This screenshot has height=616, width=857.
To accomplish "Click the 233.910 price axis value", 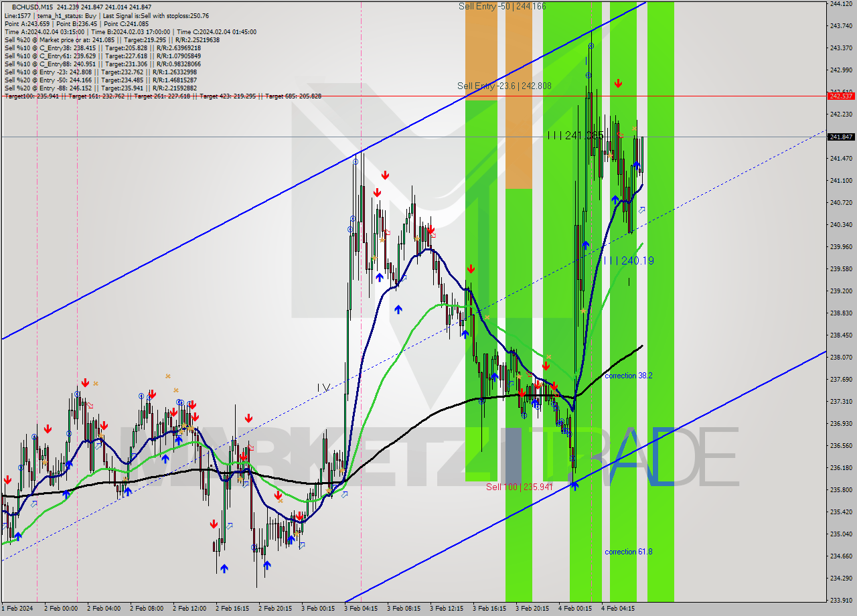I will (841, 601).
